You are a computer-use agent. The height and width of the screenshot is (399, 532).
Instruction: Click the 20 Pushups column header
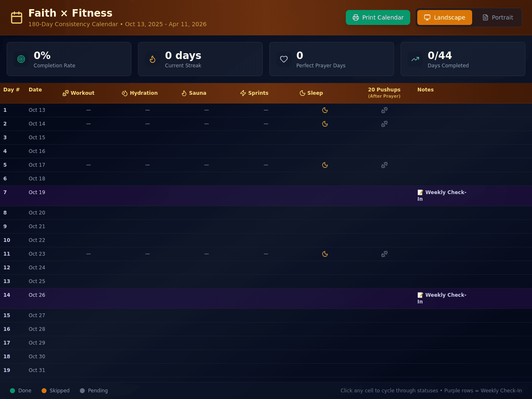(x=384, y=93)
